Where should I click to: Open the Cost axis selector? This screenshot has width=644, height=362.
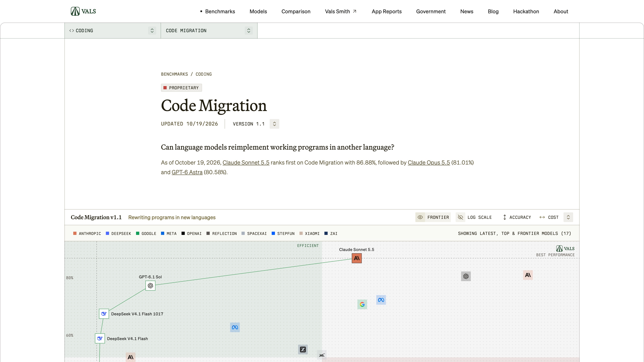549,217
